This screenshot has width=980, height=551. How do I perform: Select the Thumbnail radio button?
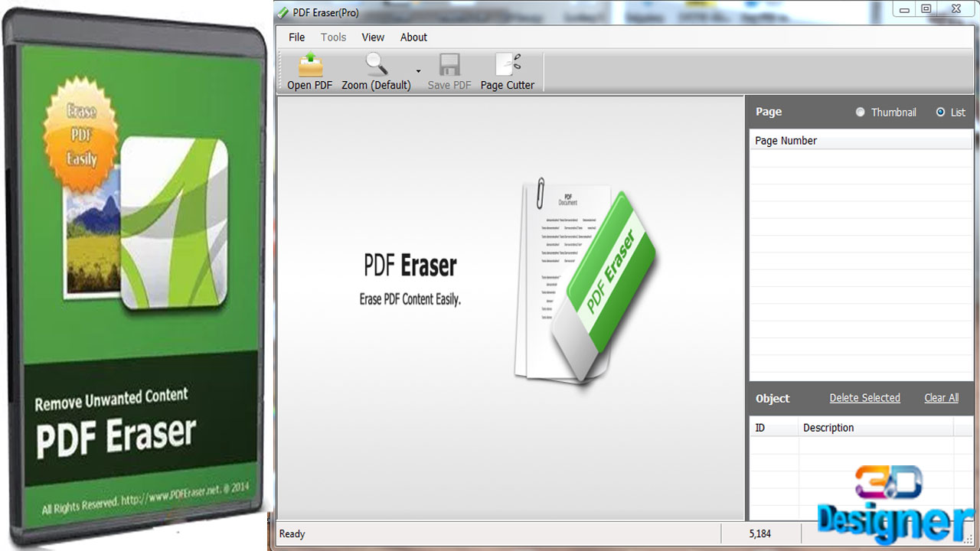(861, 112)
